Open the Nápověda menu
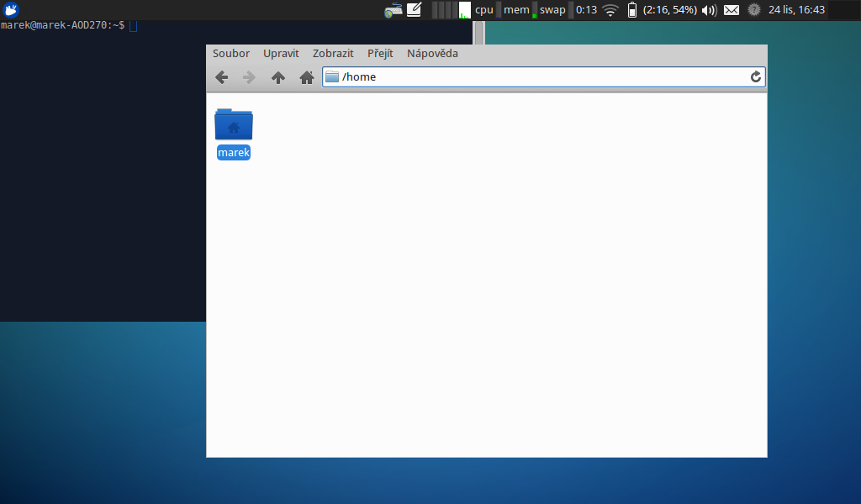Screen dimensions: 861x504 coord(432,54)
